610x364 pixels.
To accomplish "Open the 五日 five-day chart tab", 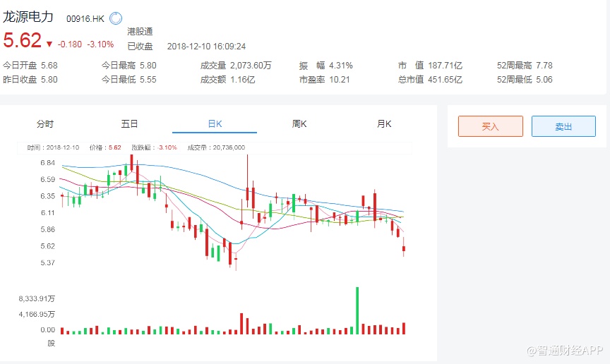I will (x=129, y=124).
